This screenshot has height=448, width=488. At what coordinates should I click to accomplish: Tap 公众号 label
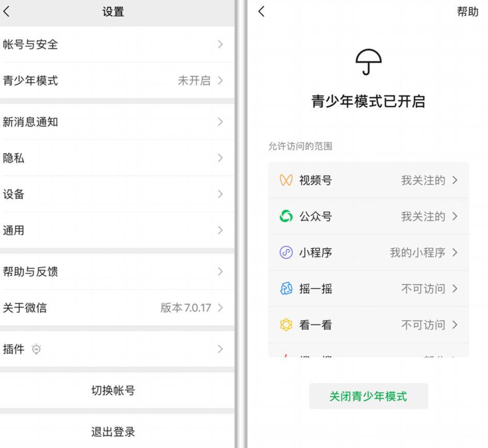[316, 216]
